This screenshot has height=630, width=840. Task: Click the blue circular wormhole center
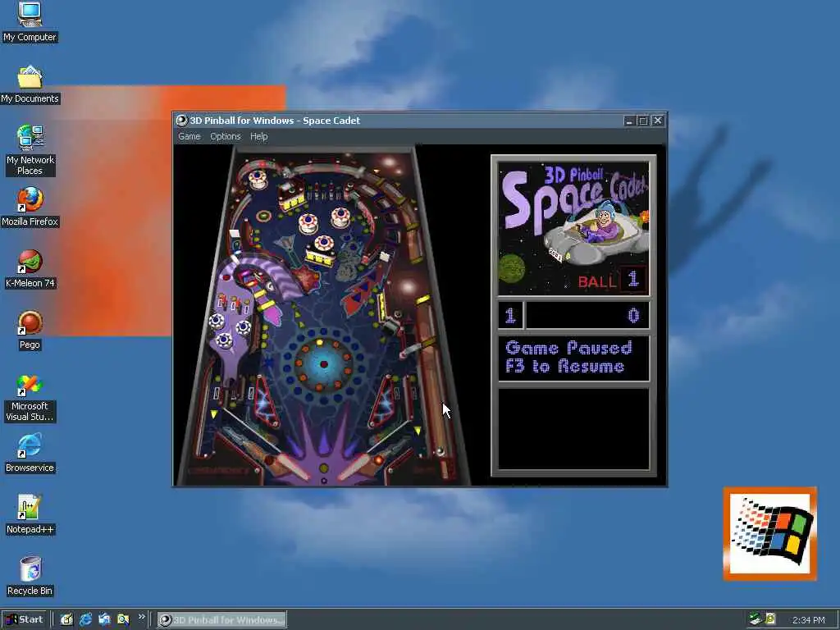[x=323, y=364]
